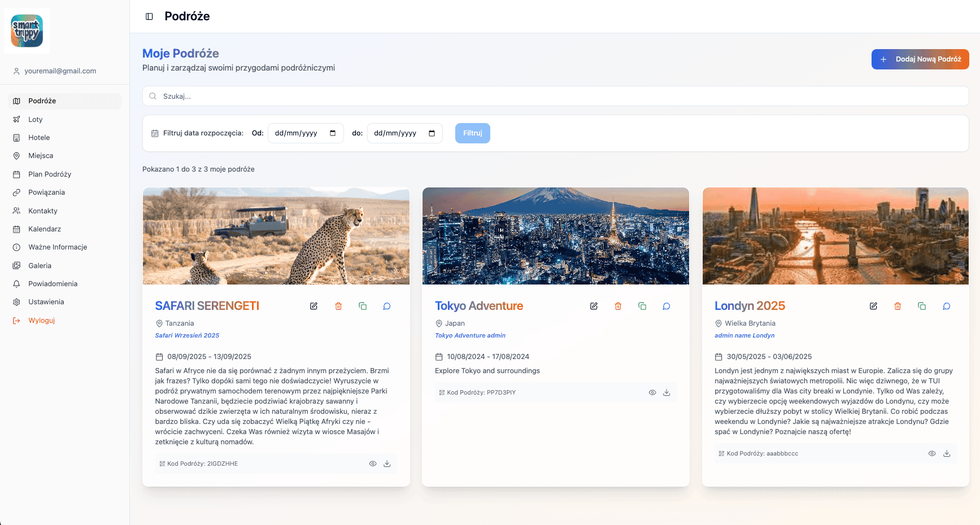Show SAFARI SERENGETI trip code with eye icon

click(373, 463)
